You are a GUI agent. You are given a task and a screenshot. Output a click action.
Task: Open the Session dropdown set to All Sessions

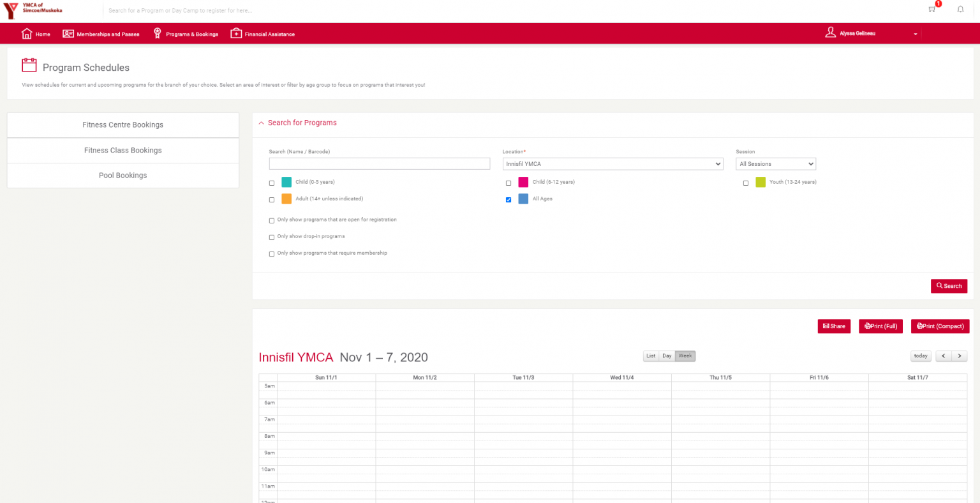(x=776, y=163)
